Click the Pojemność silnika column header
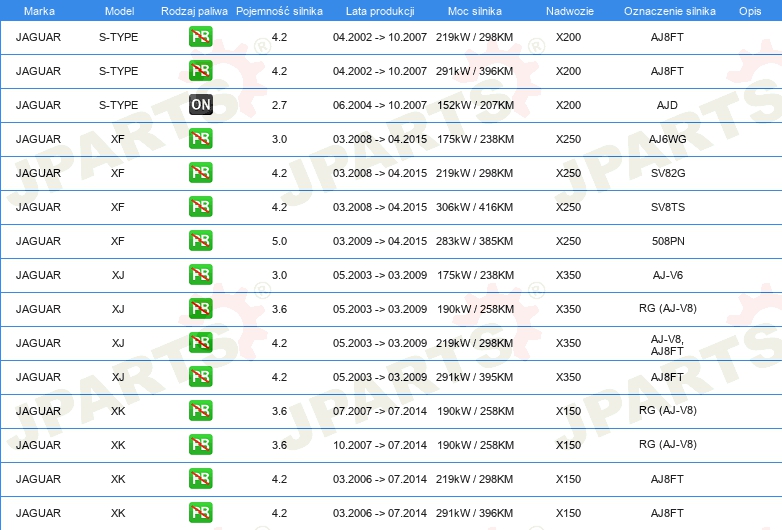Screen dimensions: 782x530 (279, 10)
